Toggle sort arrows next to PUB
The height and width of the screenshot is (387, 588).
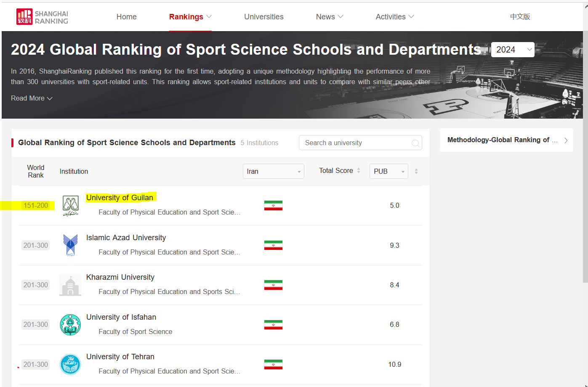click(x=416, y=171)
